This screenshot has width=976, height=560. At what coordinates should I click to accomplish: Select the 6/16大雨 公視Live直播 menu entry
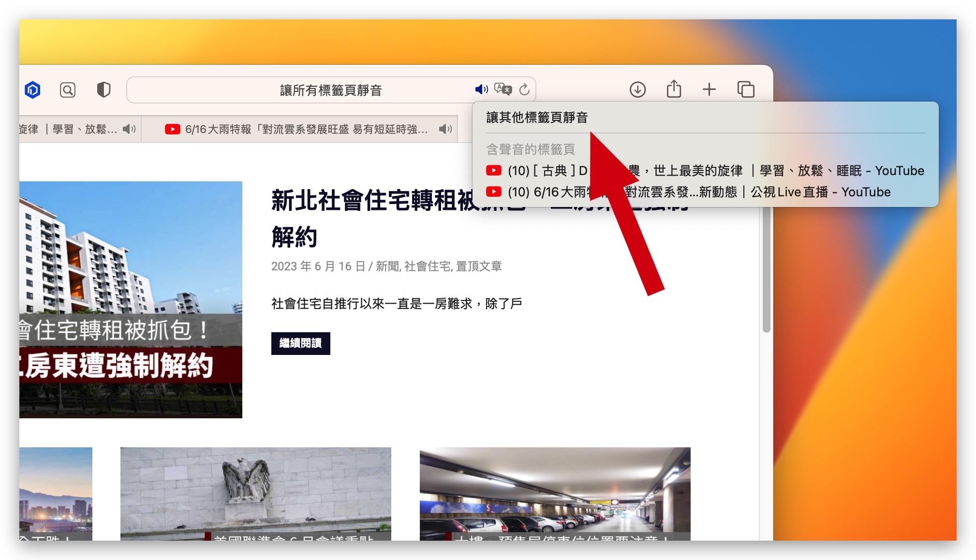click(x=705, y=192)
